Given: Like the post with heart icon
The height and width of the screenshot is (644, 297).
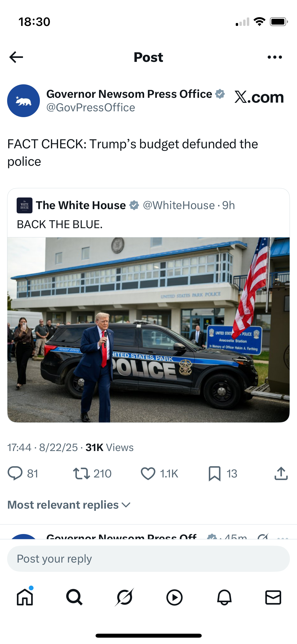Looking at the screenshot, I should pyautogui.click(x=148, y=473).
